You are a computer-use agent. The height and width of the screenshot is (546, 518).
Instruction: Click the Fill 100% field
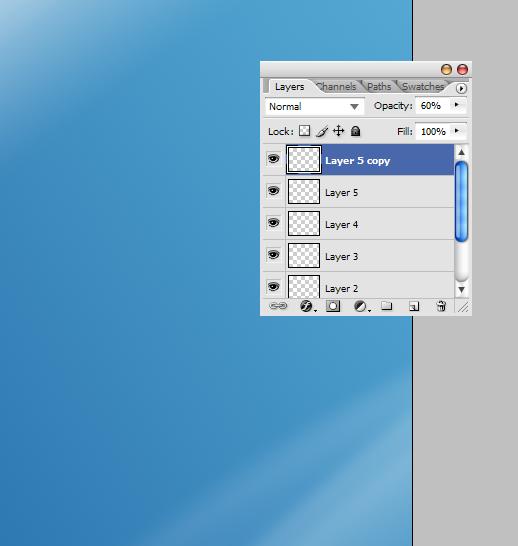coord(433,132)
